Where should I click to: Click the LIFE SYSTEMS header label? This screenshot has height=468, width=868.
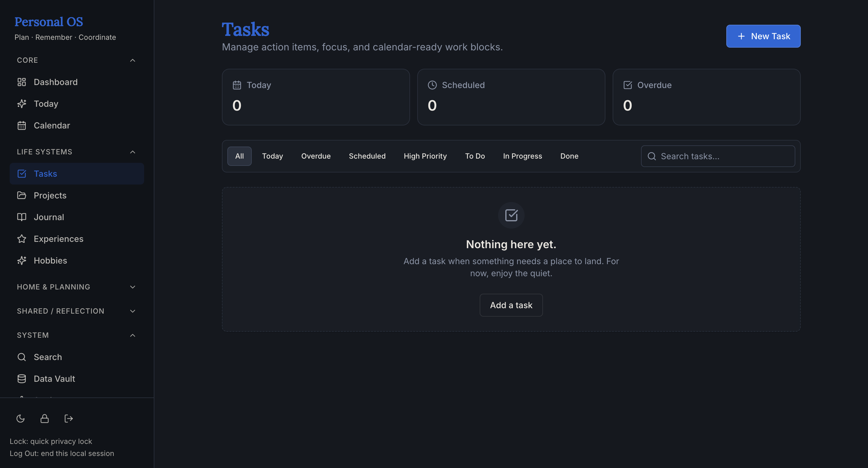coord(45,152)
